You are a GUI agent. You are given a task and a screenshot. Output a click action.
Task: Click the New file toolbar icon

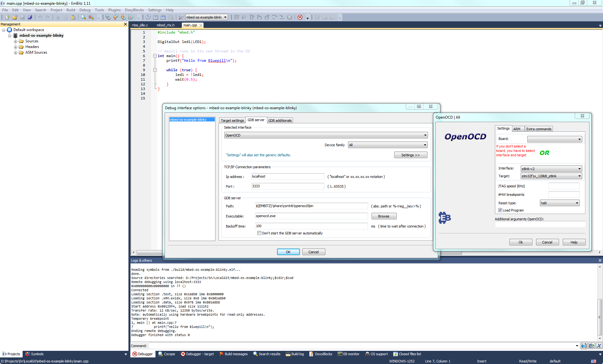[7, 17]
